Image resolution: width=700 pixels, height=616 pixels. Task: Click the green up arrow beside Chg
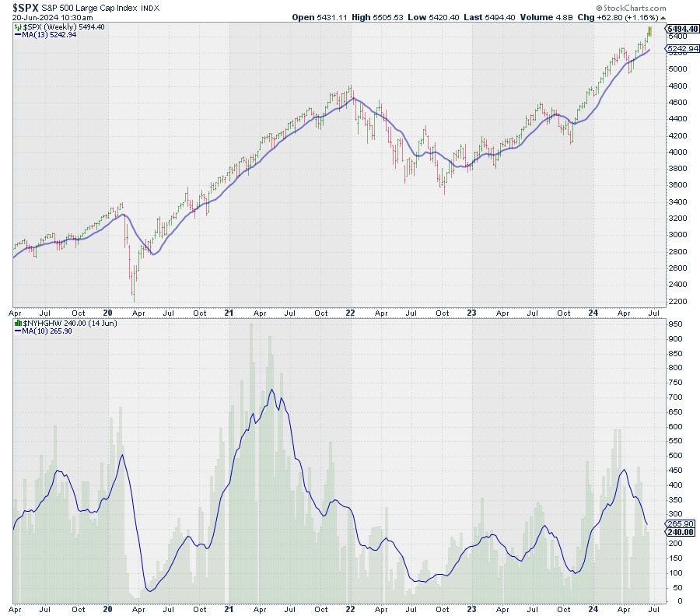coord(661,17)
